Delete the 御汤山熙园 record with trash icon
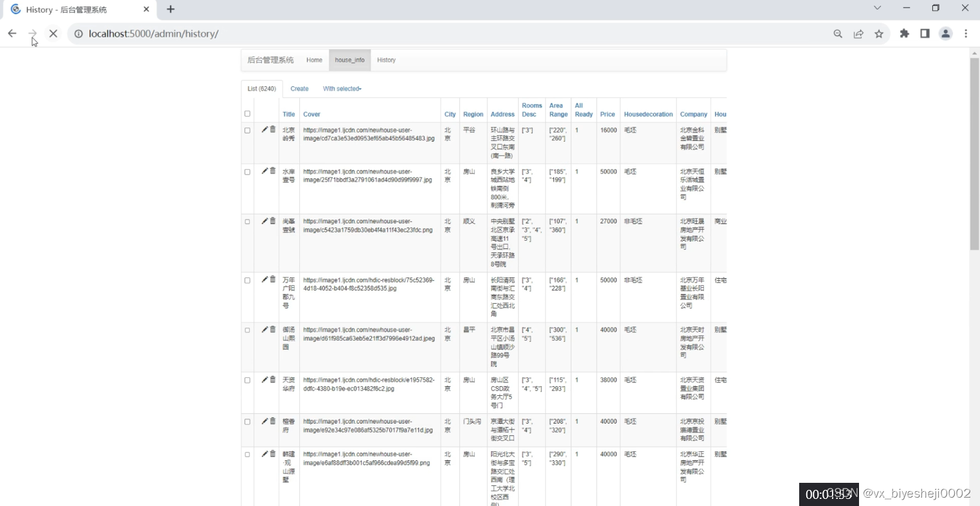This screenshot has width=980, height=506. pyautogui.click(x=273, y=330)
